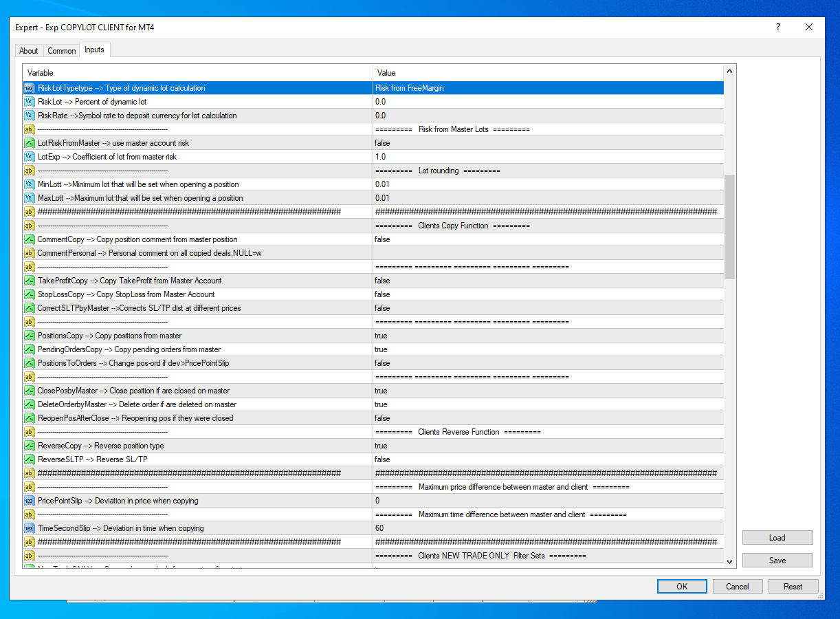Select the Lot rounding separator value

[438, 171]
